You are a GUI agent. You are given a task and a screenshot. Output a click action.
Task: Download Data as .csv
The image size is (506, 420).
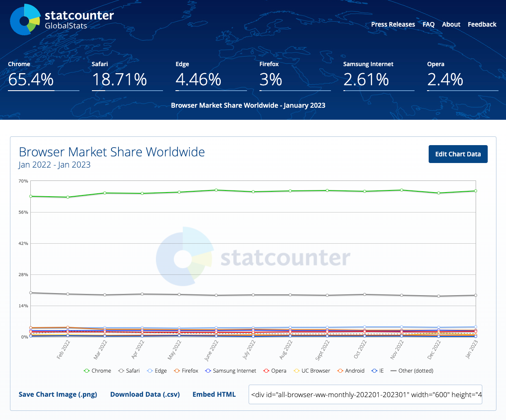pos(145,394)
